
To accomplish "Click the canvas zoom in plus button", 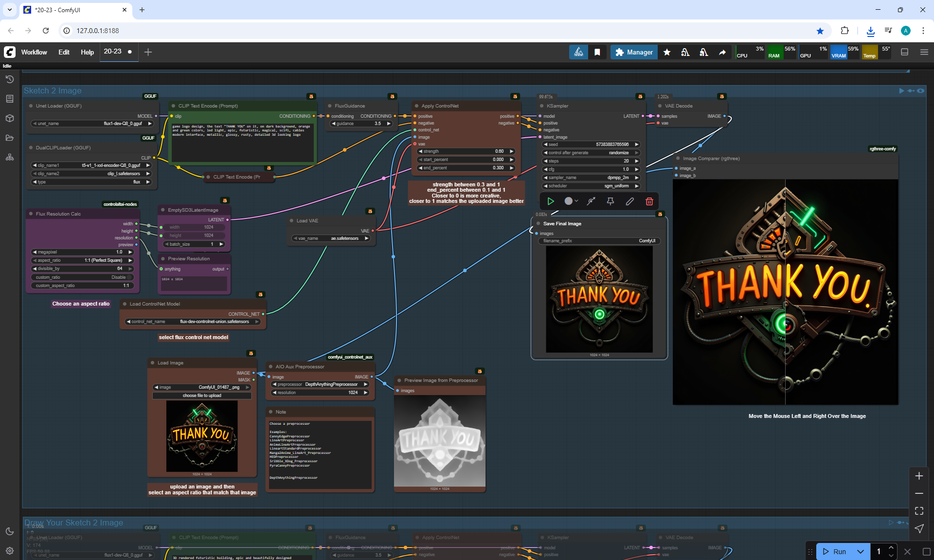I will pos(918,476).
